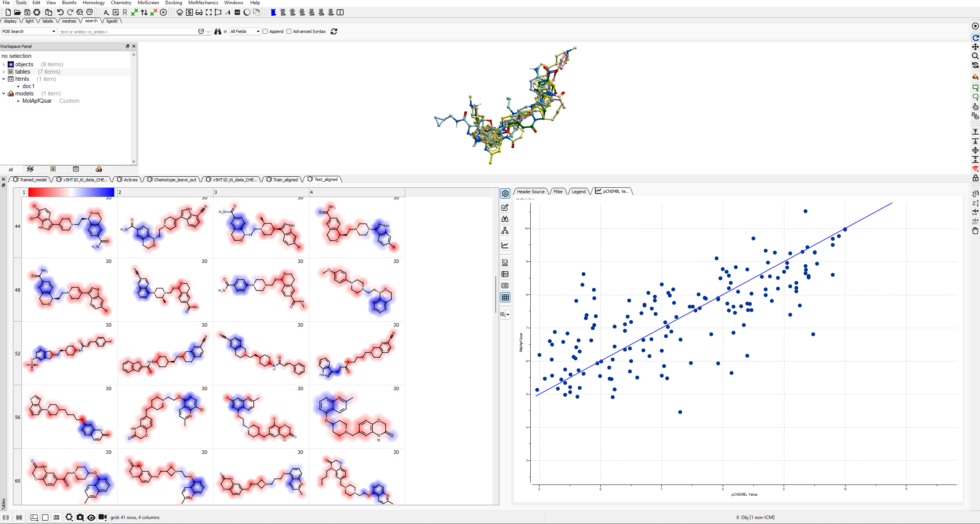This screenshot has width=980, height=524.
Task: Click the camera snapshot icon in the status bar
Action: click(80, 517)
